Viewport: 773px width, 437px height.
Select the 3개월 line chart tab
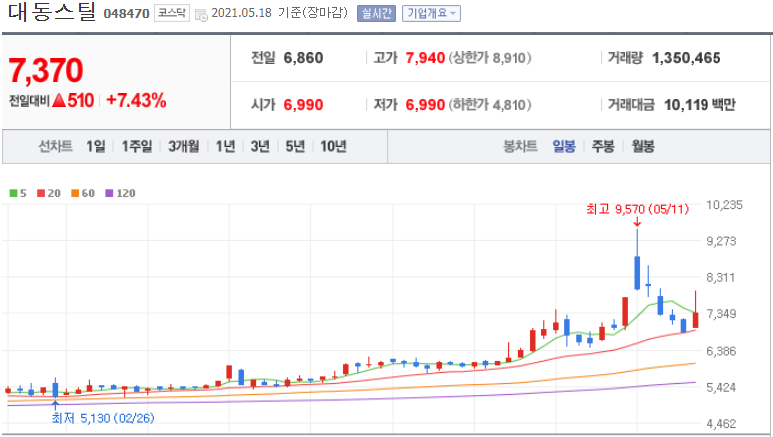184,146
